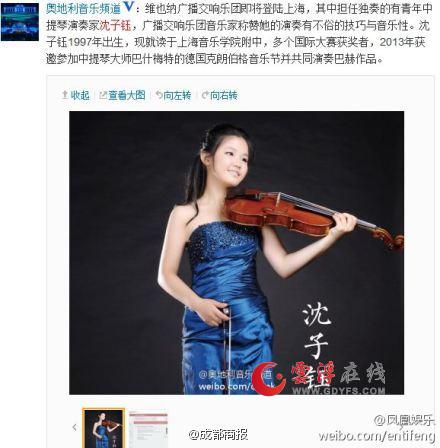Image resolution: width=440 pixels, height=448 pixels.
Task: Show previous thumbnails with left chevron
Action: (74, 427)
